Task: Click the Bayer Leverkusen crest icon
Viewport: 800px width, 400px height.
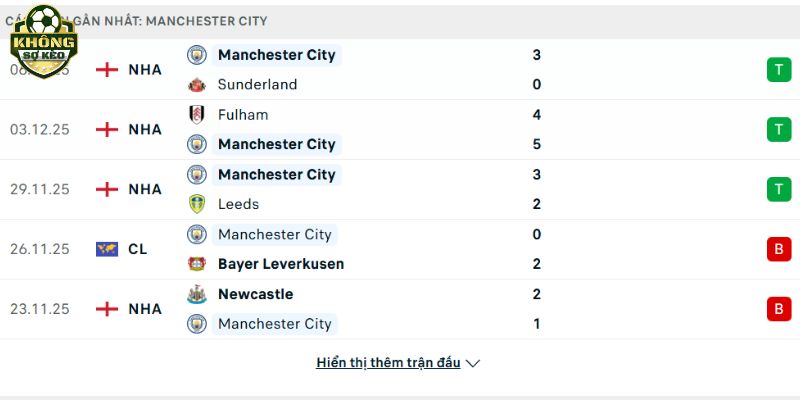Action: click(x=197, y=264)
